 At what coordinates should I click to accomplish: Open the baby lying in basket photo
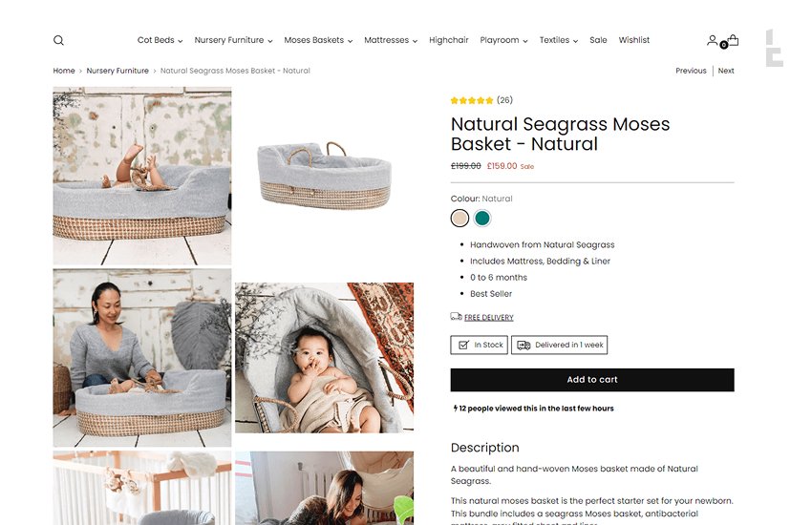(x=324, y=357)
